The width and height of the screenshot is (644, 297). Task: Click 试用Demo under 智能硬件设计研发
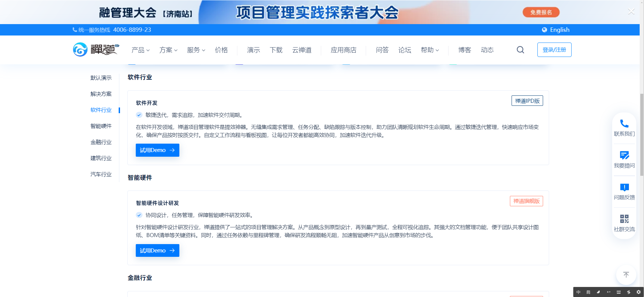tap(158, 250)
